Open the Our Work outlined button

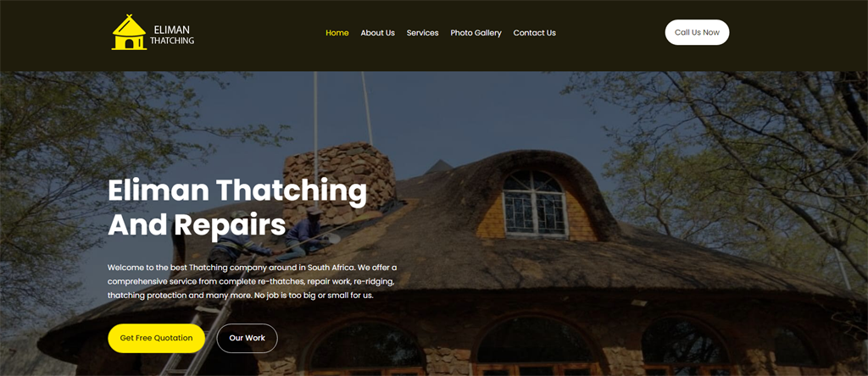coord(247,338)
